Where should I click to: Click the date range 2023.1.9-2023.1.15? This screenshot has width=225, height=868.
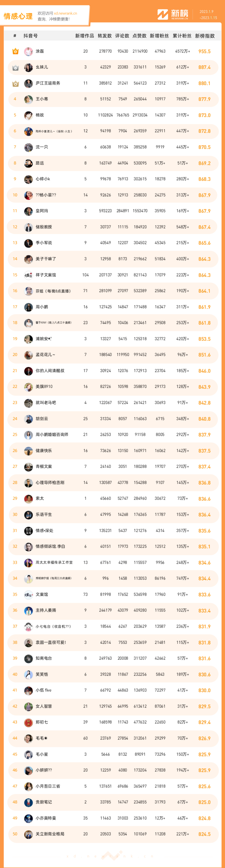[x=208, y=14]
